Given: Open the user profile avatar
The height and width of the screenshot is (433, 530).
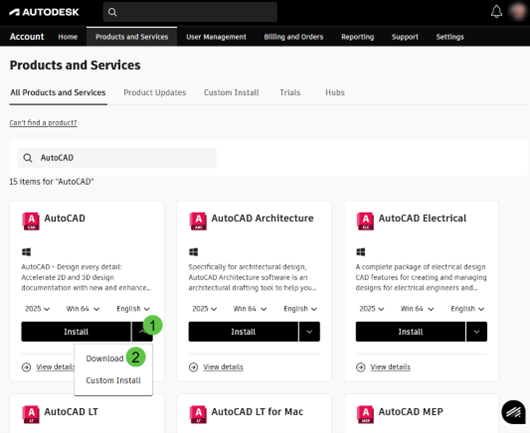Looking at the screenshot, I should (518, 12).
